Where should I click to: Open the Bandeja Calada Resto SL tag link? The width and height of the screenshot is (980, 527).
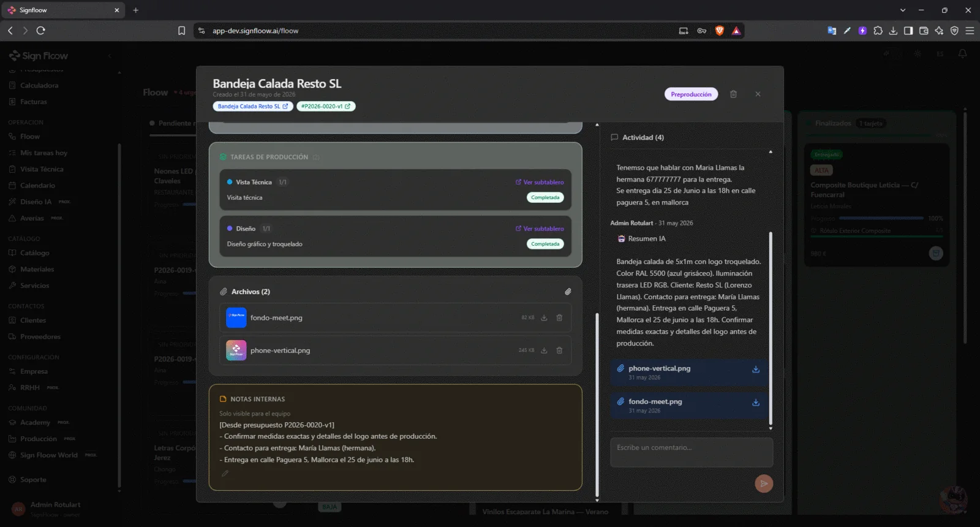click(x=252, y=106)
